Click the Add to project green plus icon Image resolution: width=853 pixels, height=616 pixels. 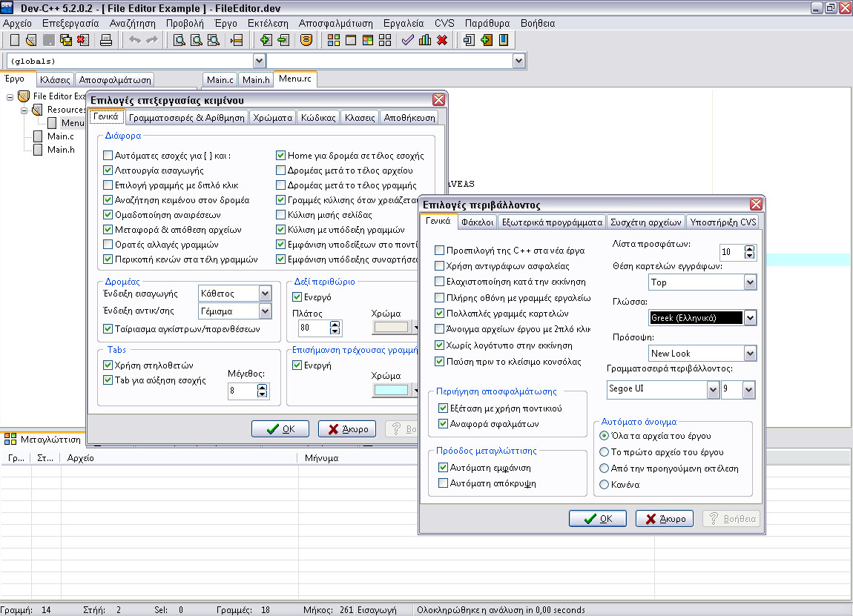coord(266,40)
